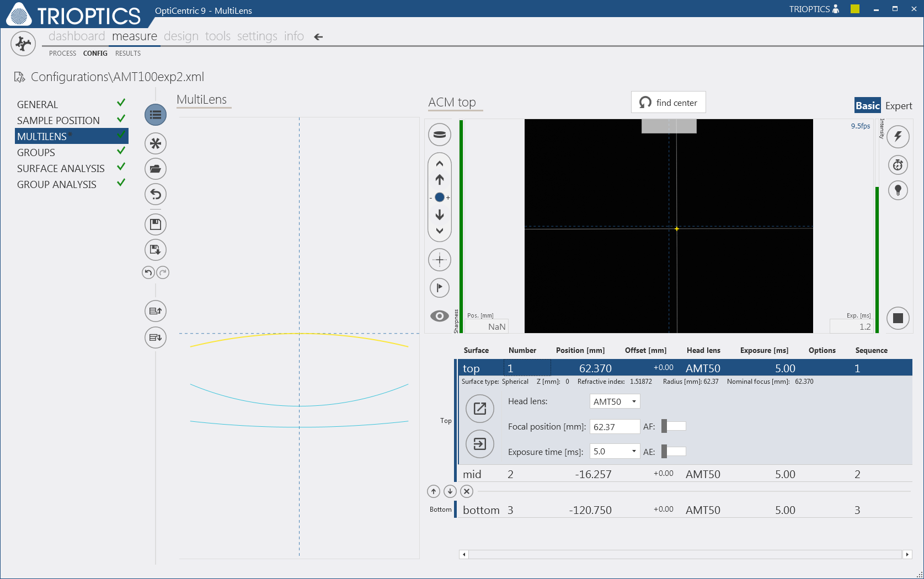Click the open external window icon
Viewport: 924px width, 579px height.
click(x=480, y=409)
